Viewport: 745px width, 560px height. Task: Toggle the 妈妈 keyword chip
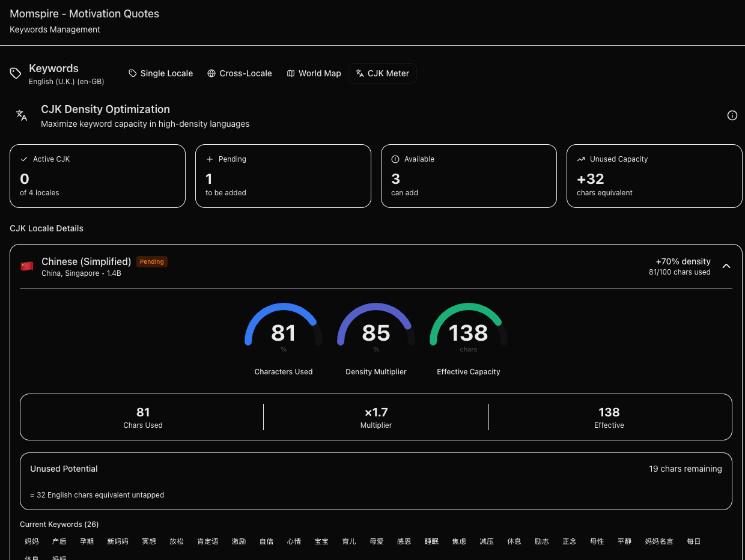pos(31,541)
